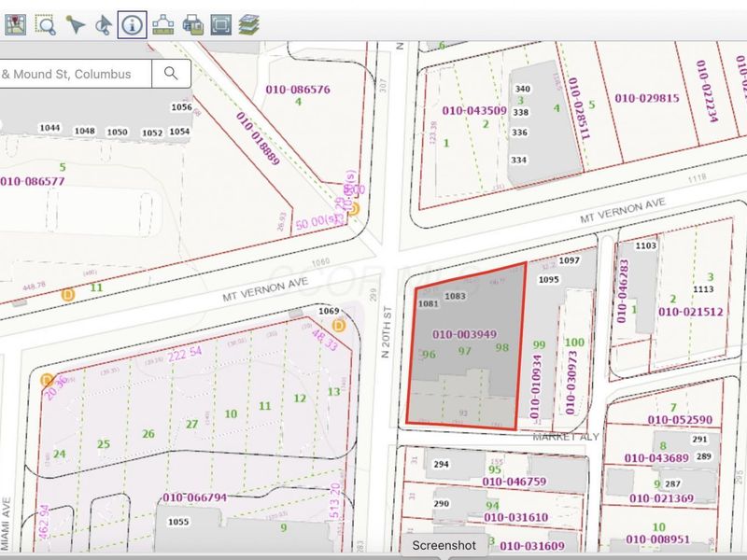Open the basemap locator pin tool
747x560 pixels.
pyautogui.click(x=15, y=25)
